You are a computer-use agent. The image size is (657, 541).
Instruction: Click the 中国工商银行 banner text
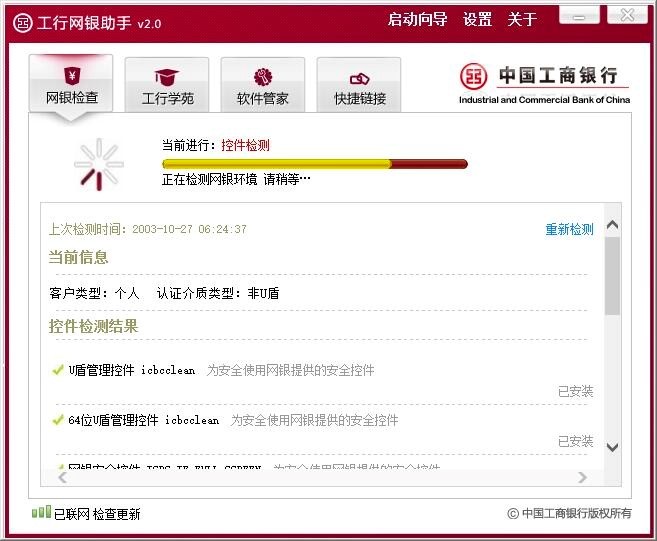[x=558, y=75]
